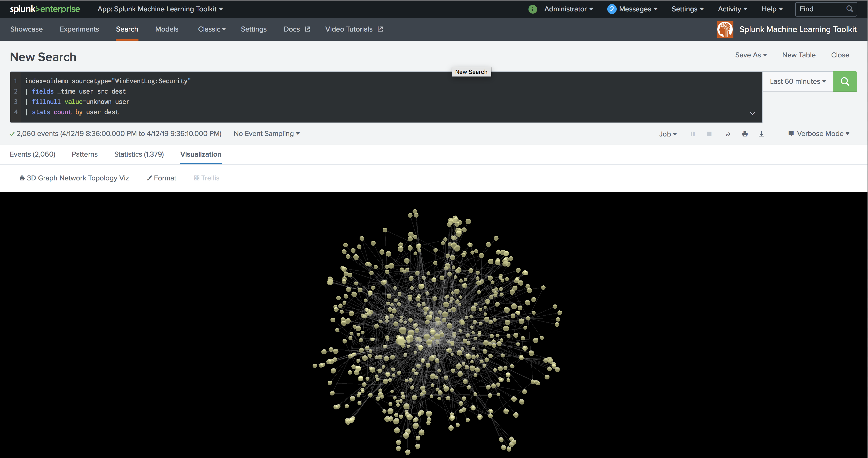Open Docs external link
The image size is (868, 458).
click(x=297, y=29)
